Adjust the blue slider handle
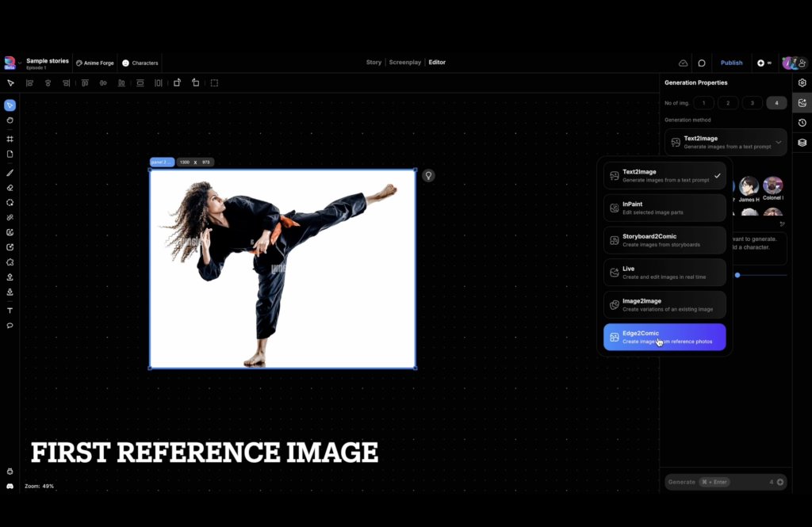 click(x=737, y=275)
